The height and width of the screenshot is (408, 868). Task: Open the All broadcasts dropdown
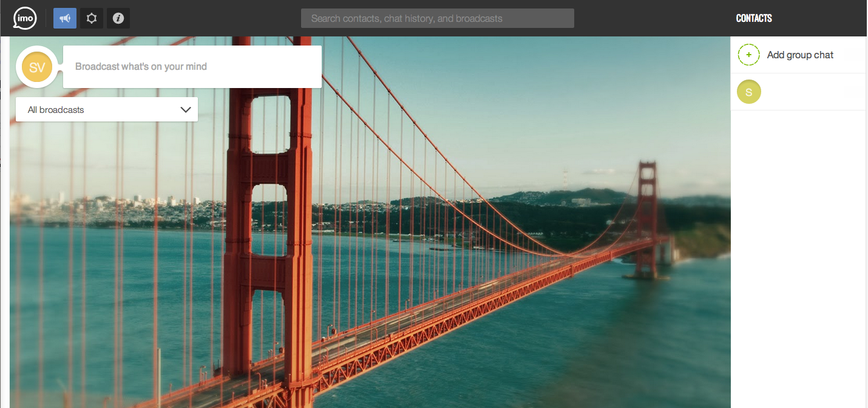[x=107, y=109]
